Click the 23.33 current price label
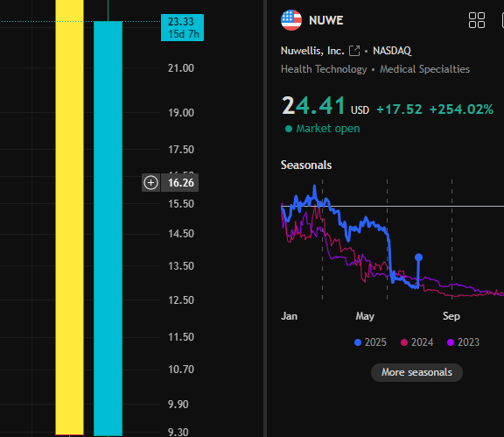The width and height of the screenshot is (504, 437). [x=182, y=27]
